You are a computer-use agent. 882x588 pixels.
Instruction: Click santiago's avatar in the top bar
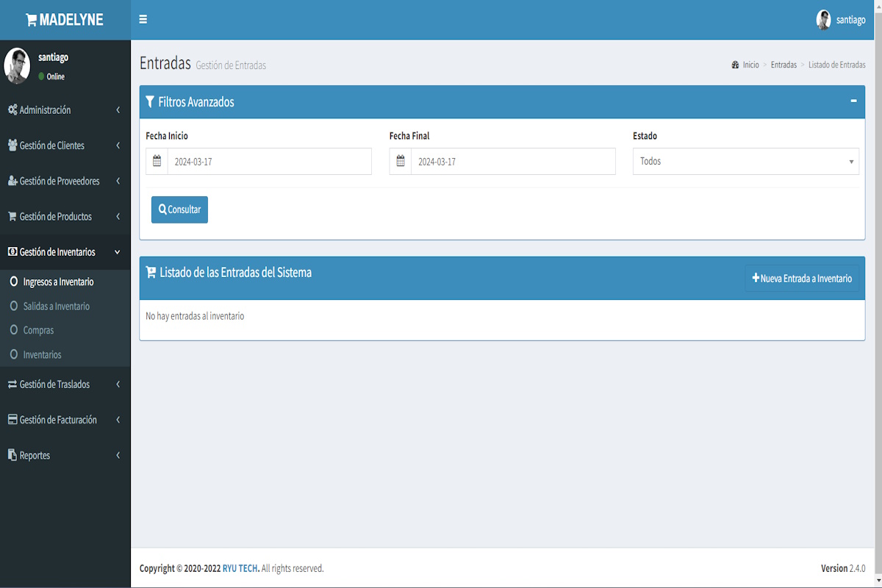(x=823, y=20)
